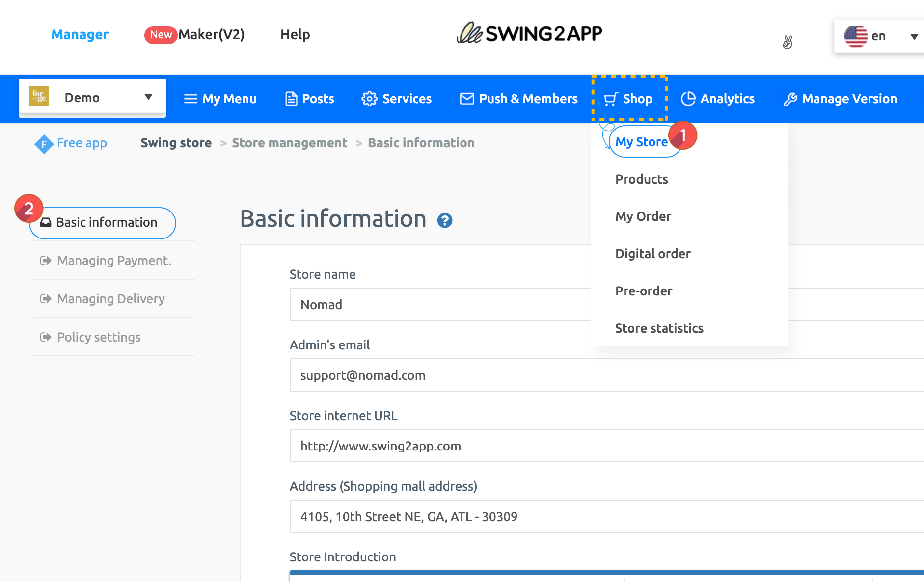Open the My Menu hamburger menu
The height and width of the screenshot is (582, 924).
(x=220, y=99)
